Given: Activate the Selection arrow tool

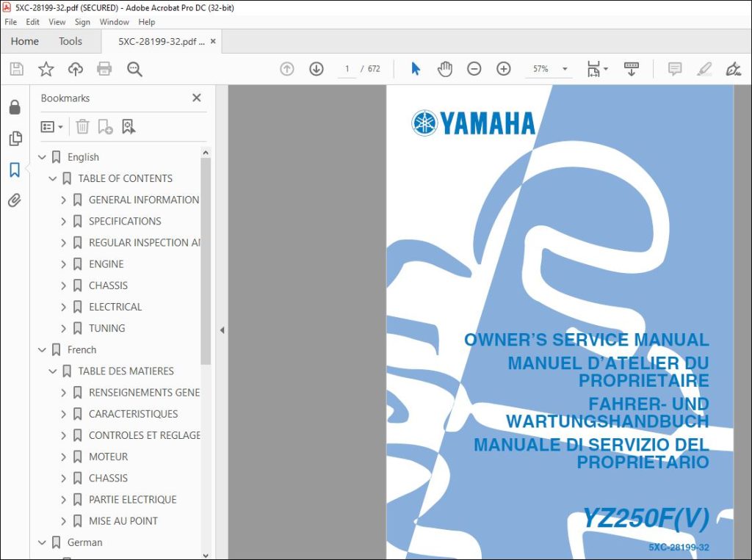Looking at the screenshot, I should tap(416, 69).
